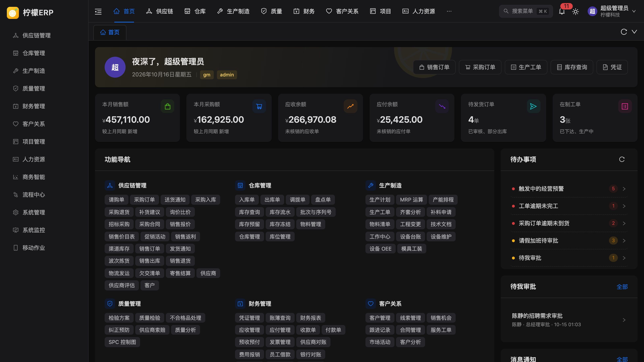Collapse the sidebar with the menu-fold icon

pos(98,11)
